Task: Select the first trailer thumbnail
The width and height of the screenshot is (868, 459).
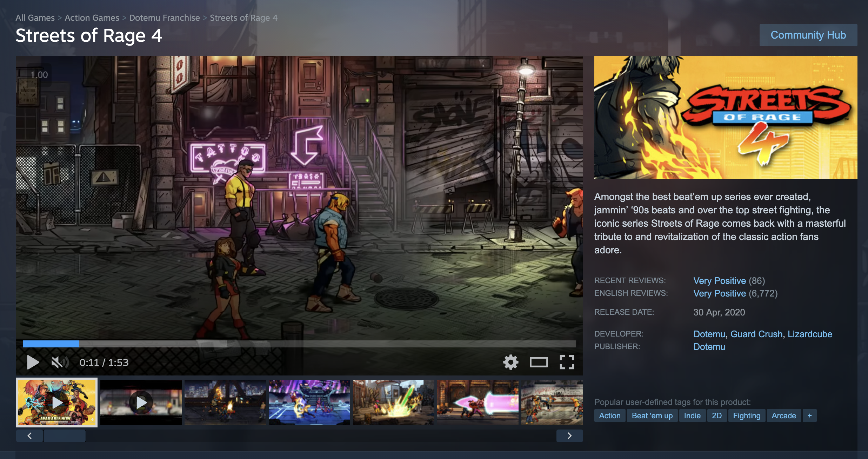Action: coord(57,403)
